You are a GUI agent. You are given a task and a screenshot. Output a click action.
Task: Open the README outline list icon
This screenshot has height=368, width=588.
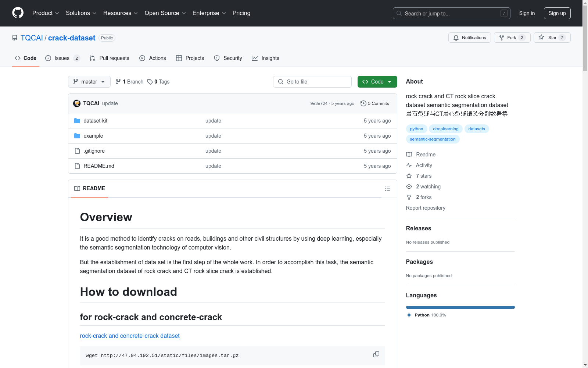click(387, 189)
